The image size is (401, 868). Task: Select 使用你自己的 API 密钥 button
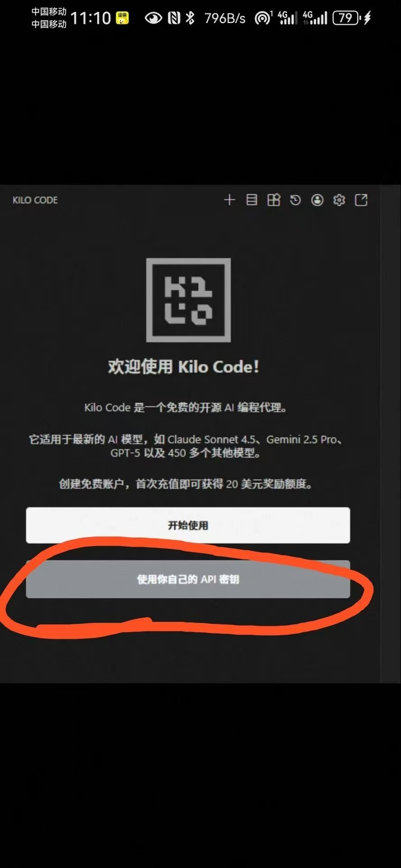(188, 579)
